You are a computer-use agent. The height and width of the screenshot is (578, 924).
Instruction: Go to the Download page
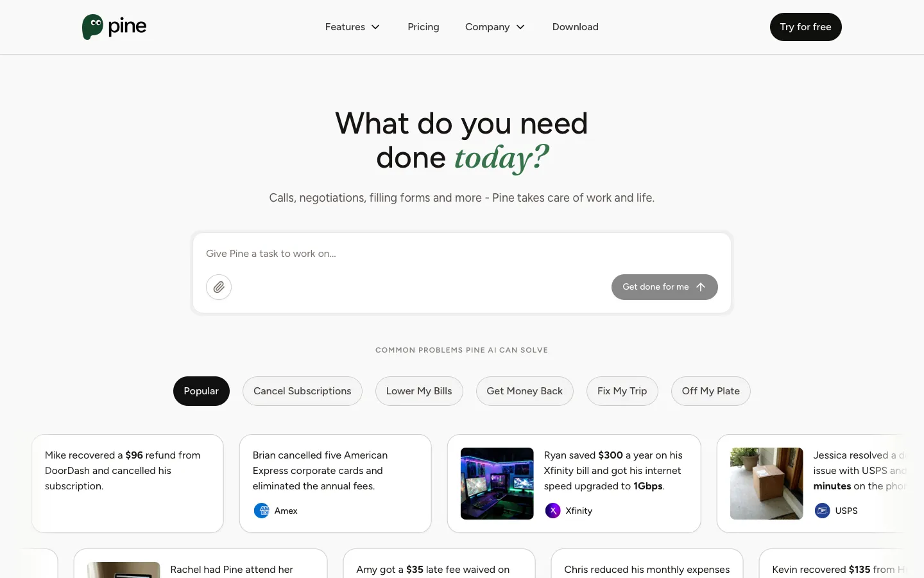576,27
